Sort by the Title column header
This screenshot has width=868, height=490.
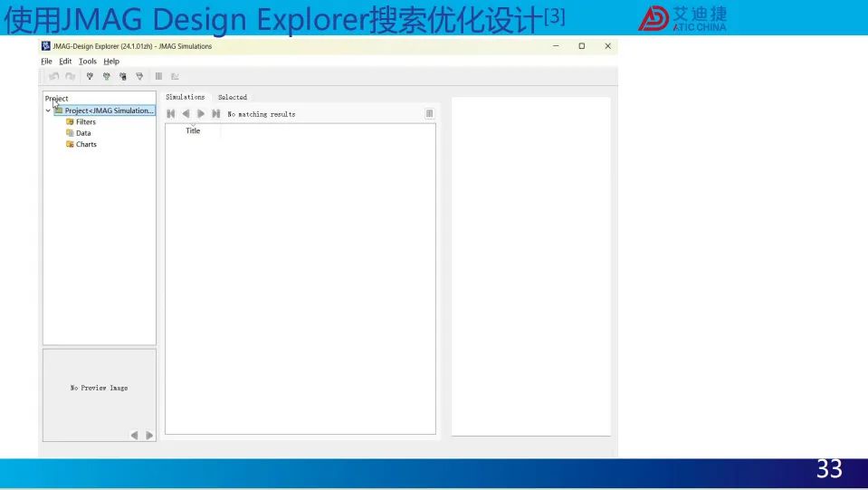coord(193,130)
